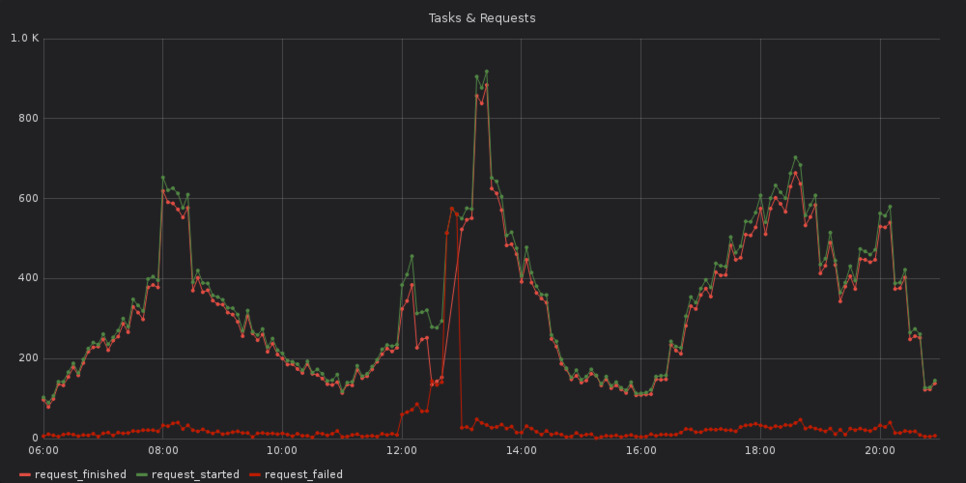Click the request_finished legend color line icon

pyautogui.click(x=25, y=474)
